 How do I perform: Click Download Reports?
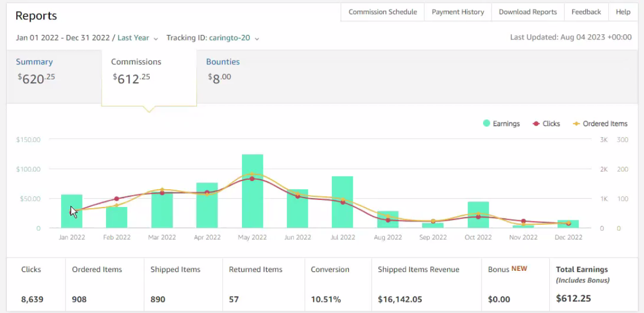528,12
